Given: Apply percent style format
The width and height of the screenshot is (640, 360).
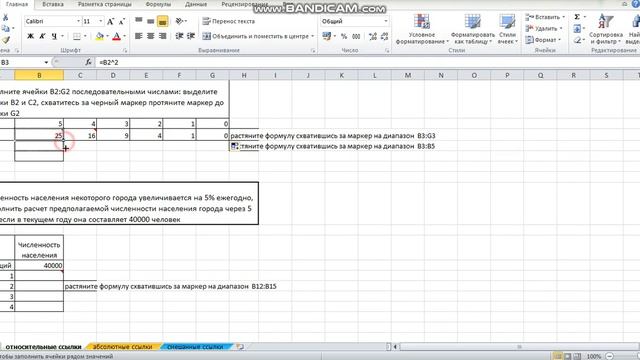Looking at the screenshot, I should coord(344,36).
